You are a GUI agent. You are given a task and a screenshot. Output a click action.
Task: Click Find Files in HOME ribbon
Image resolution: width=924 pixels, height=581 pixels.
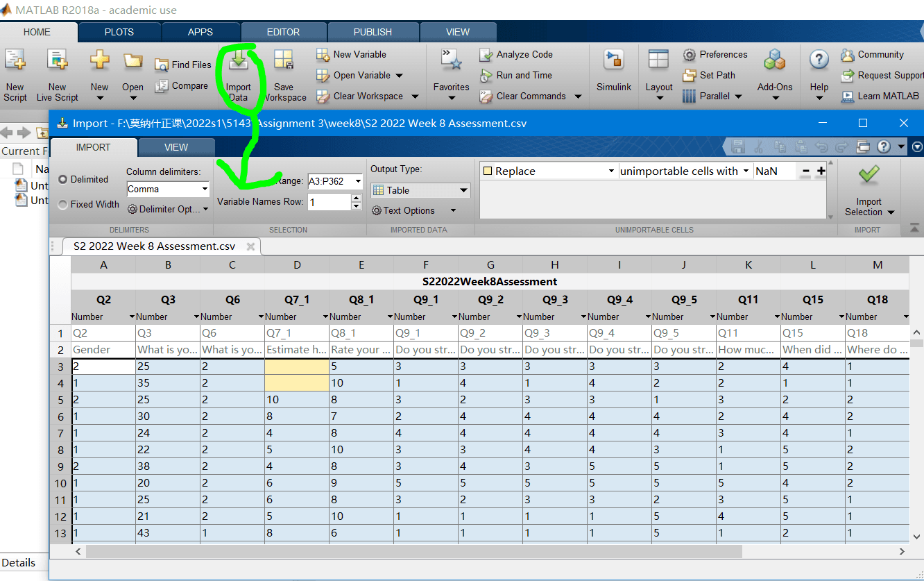(x=183, y=65)
